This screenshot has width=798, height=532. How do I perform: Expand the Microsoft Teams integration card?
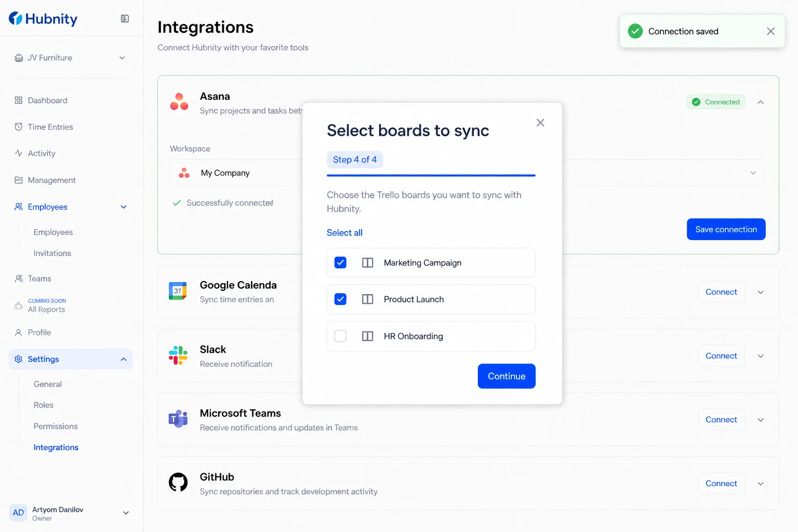click(761, 420)
